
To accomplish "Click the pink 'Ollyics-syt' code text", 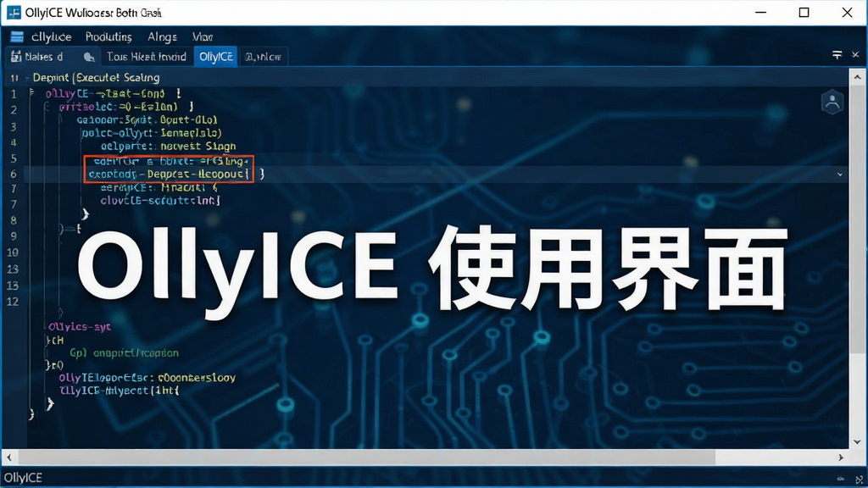I will (79, 326).
